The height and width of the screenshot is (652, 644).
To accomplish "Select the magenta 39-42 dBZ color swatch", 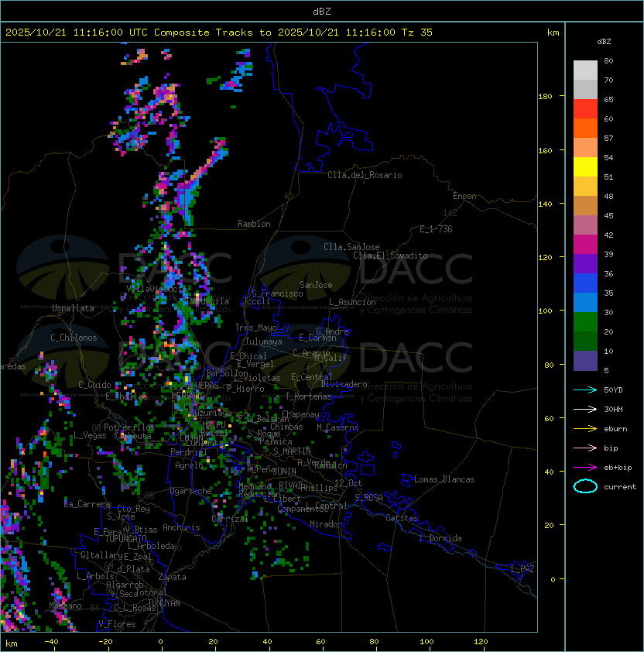I will [585, 245].
